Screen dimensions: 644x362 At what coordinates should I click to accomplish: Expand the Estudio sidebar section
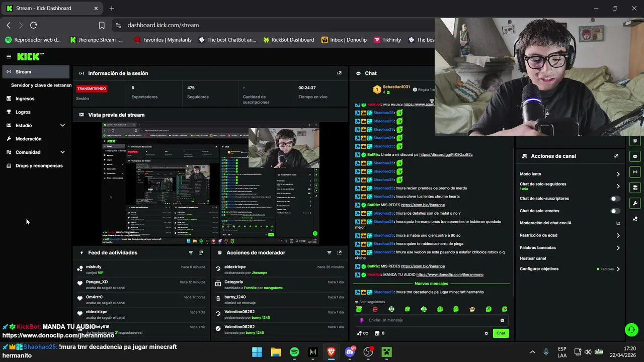(62, 126)
